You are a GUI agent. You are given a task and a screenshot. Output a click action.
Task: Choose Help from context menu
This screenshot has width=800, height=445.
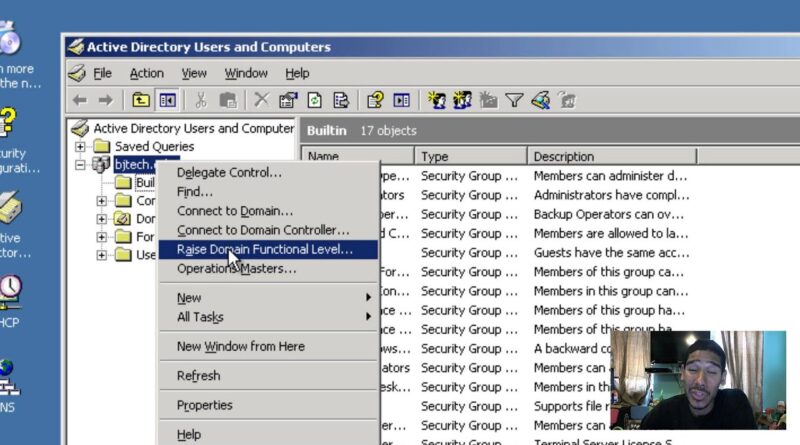[268, 435]
